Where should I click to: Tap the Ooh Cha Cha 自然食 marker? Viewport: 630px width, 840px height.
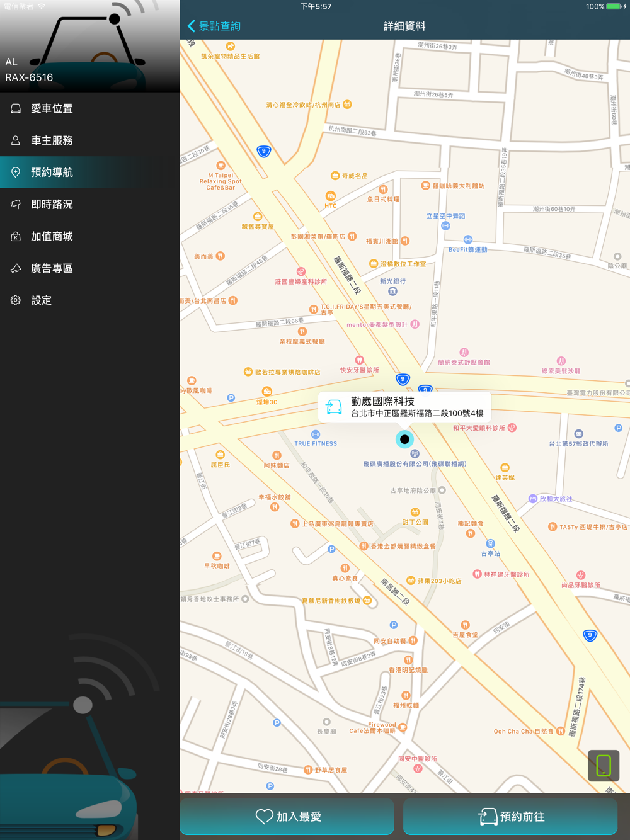pyautogui.click(x=560, y=731)
